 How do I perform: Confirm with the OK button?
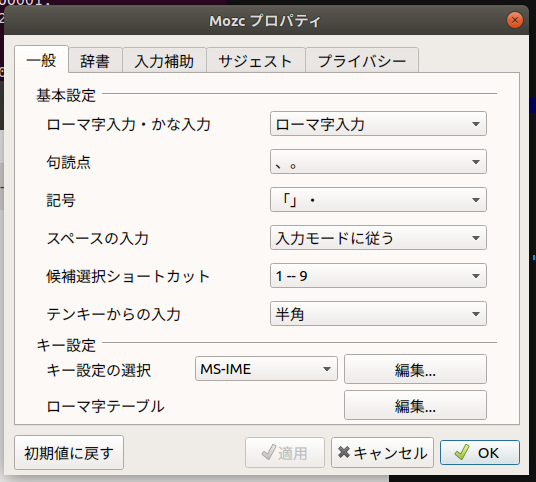pos(480,453)
